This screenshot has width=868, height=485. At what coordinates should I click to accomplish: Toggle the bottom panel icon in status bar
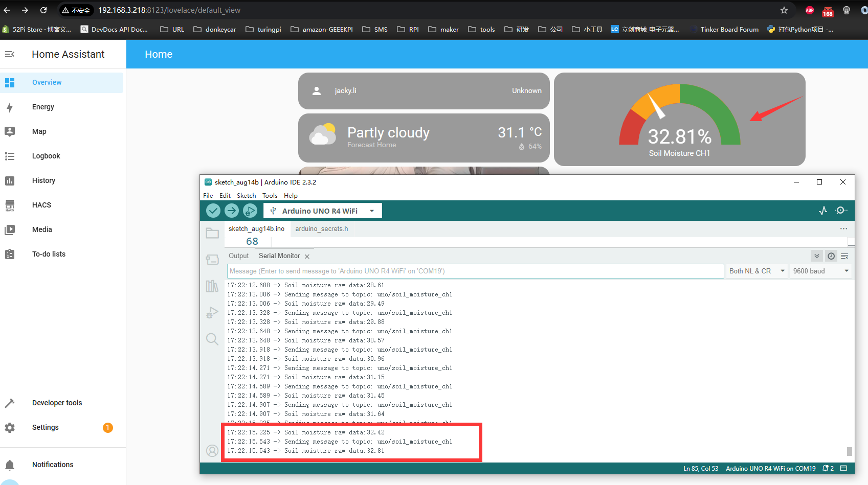tap(844, 468)
